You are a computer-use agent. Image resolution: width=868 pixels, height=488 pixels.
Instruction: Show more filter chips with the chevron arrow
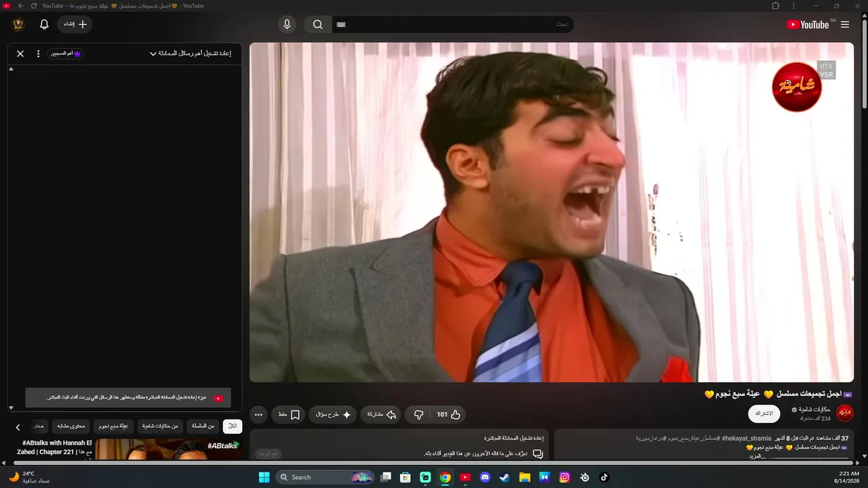[x=18, y=427]
